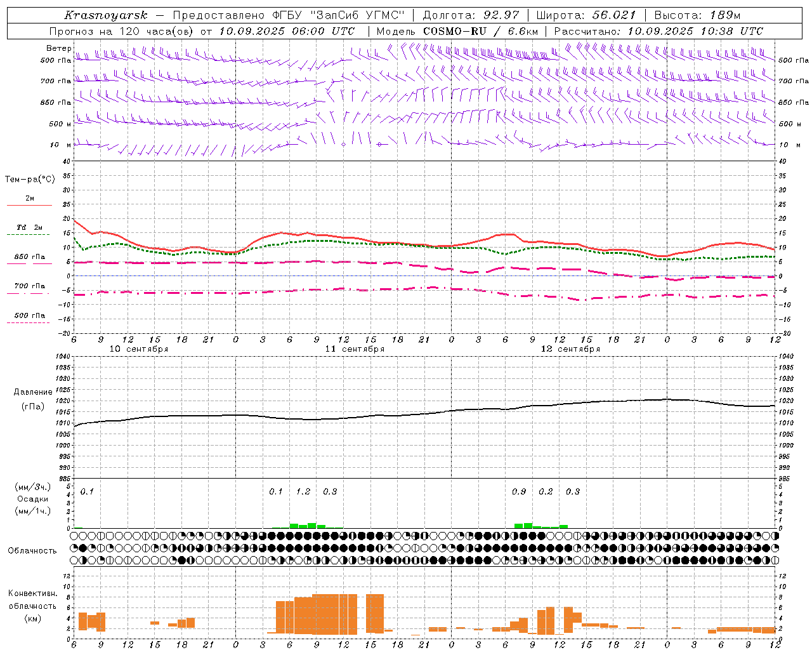Click the '1.2' precipitation amount value
This screenshot has height=650, width=812.
point(303,491)
